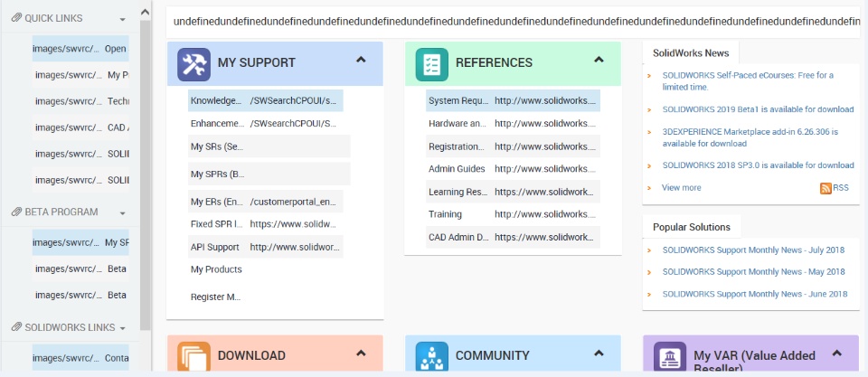Screen dimensions: 868x377
Task: Click the My Support wrench icon
Action: [x=193, y=64]
